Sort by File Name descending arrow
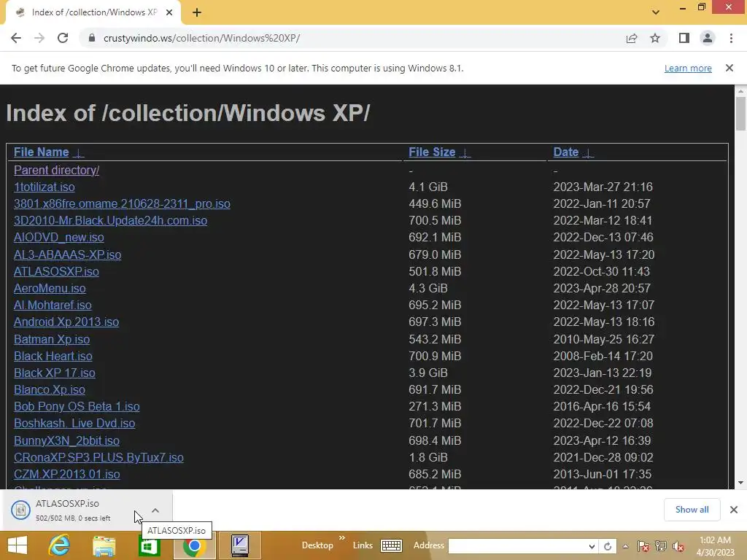The image size is (747, 560). [79, 153]
